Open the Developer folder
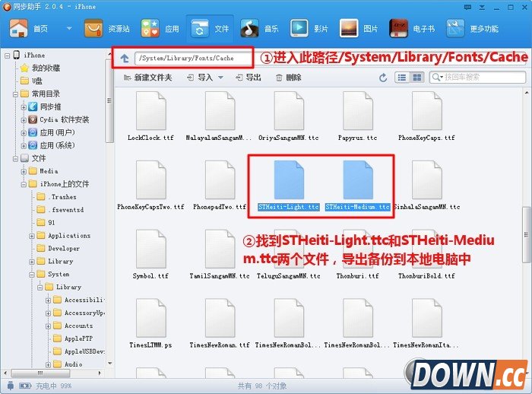Screen dimensions: 532x394 58,248
